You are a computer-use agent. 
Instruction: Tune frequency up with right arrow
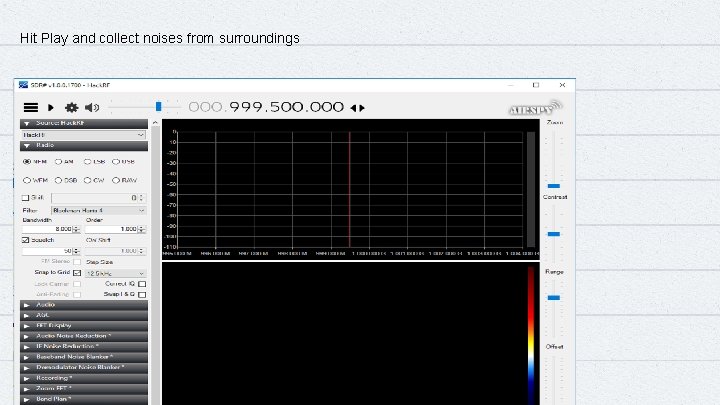[x=362, y=108]
